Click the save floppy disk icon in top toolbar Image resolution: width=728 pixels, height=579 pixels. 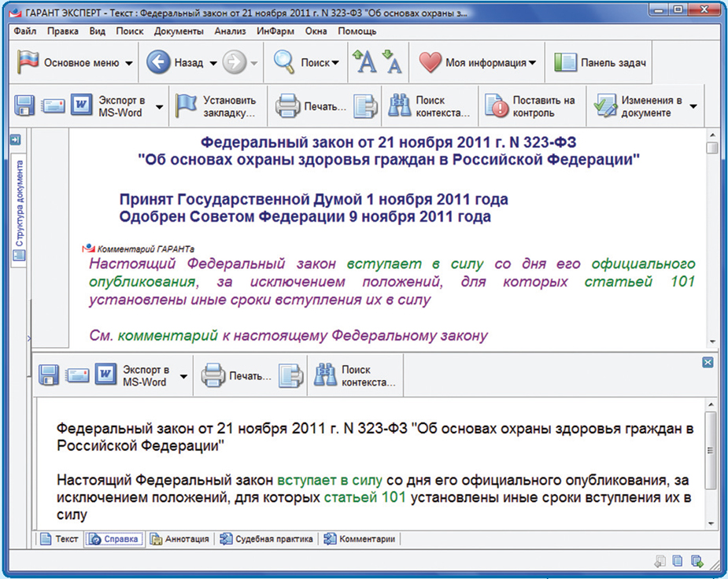[x=24, y=106]
